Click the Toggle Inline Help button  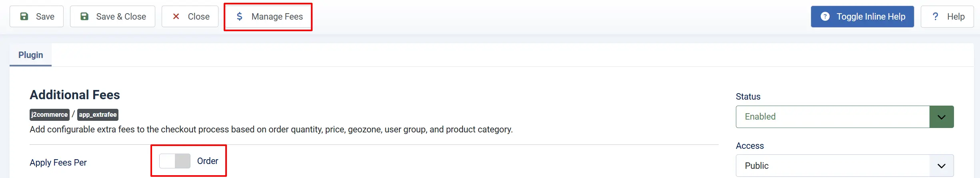click(x=862, y=16)
